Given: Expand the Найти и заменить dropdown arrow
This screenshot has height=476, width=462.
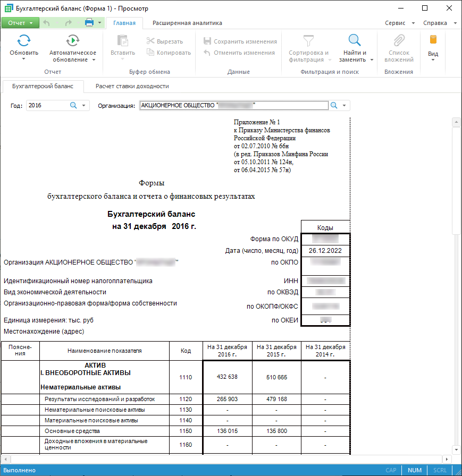Looking at the screenshot, I should tap(372, 60).
